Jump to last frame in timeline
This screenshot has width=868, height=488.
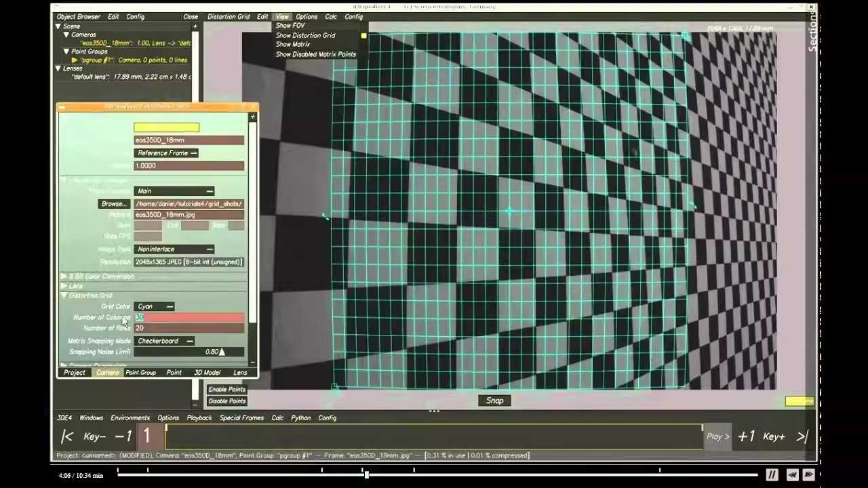pyautogui.click(x=802, y=437)
